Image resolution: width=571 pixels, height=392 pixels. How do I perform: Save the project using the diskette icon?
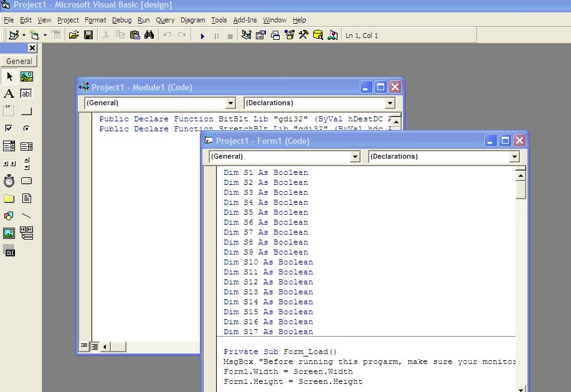point(88,35)
